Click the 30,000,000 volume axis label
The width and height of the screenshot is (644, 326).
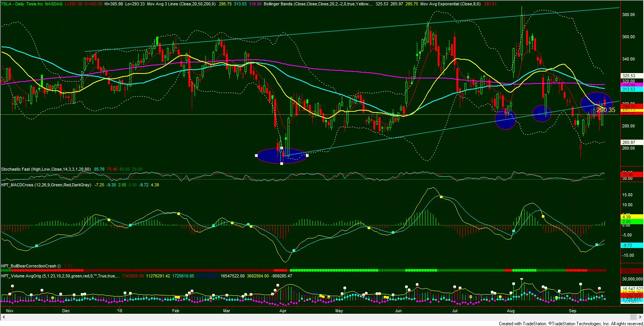point(632,279)
